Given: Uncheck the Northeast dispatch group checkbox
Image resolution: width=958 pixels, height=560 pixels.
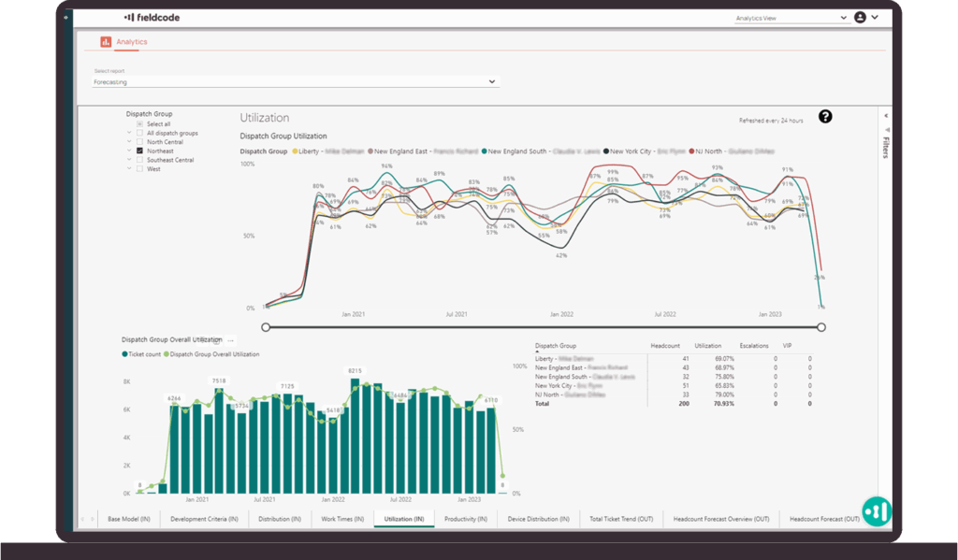Looking at the screenshot, I should click(x=140, y=151).
